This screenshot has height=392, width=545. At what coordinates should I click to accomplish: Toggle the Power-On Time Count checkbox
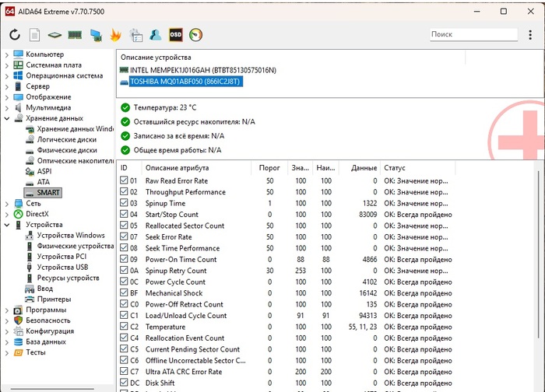coord(124,260)
